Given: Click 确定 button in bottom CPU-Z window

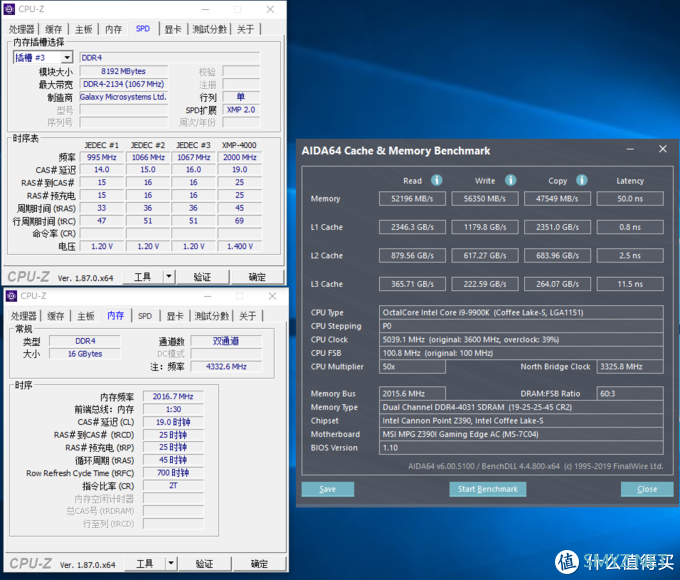Looking at the screenshot, I should point(259,563).
